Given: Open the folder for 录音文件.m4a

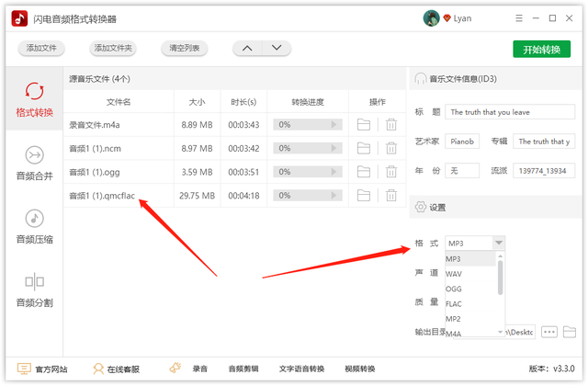Looking at the screenshot, I should (364, 125).
